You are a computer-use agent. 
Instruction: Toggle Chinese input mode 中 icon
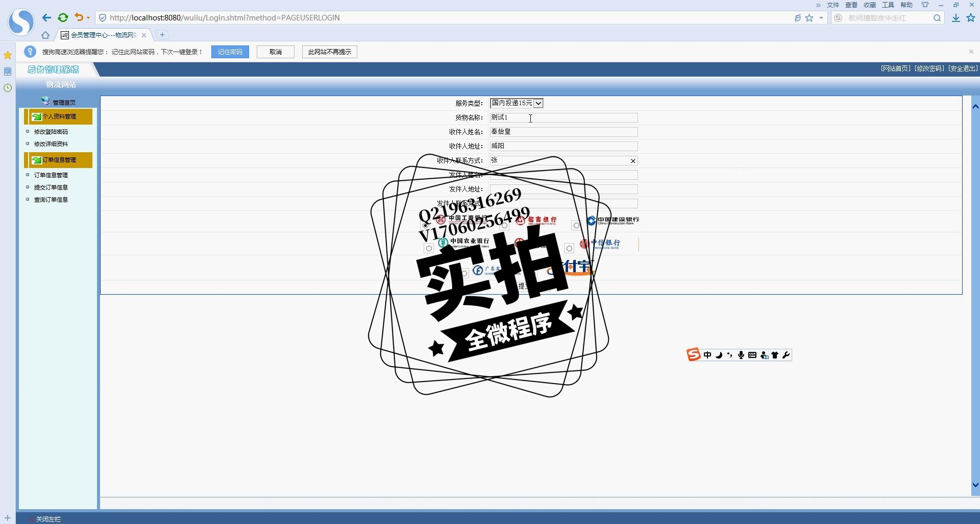707,355
